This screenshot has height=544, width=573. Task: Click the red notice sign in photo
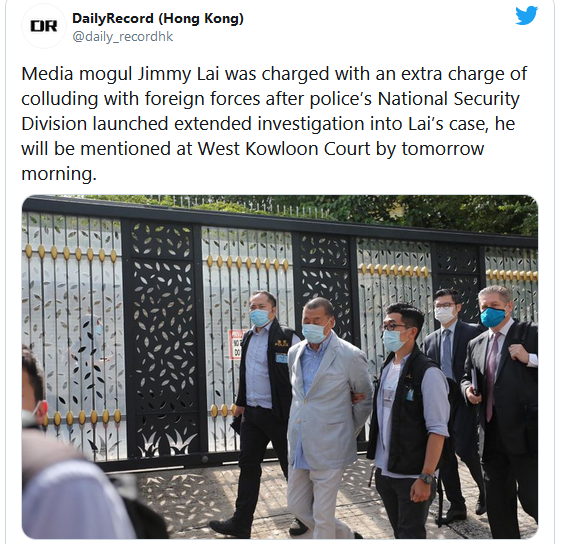(235, 344)
